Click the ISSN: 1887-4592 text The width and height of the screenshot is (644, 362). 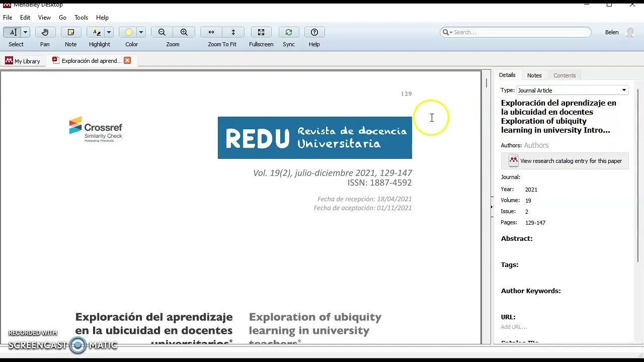(x=379, y=183)
